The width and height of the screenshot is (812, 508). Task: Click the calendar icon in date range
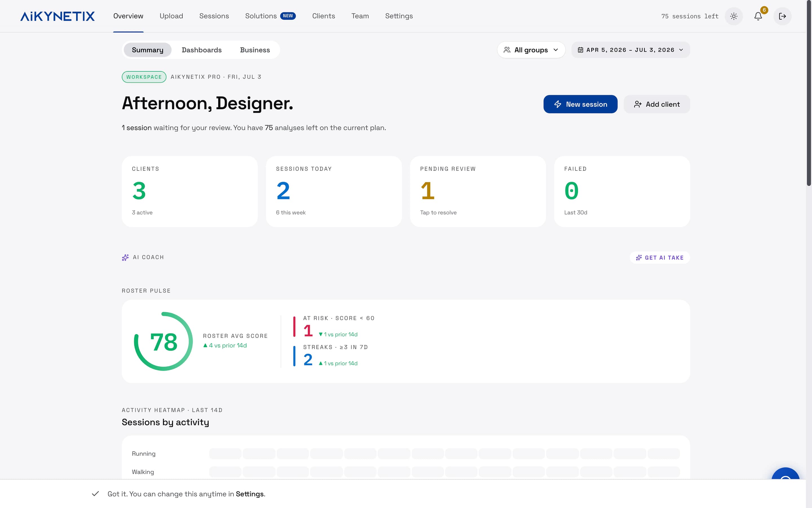[x=580, y=50]
